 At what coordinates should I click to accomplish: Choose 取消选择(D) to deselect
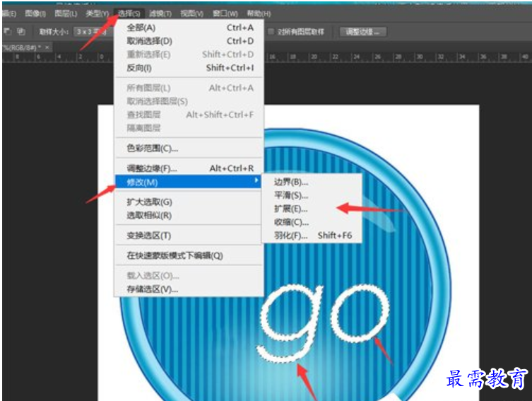click(189, 41)
